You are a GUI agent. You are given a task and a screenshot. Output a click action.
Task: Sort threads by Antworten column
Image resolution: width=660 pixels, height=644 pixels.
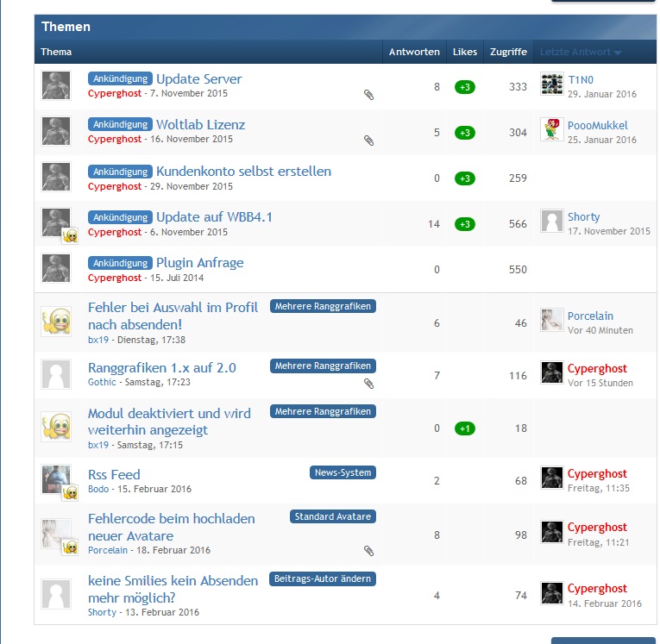[414, 53]
